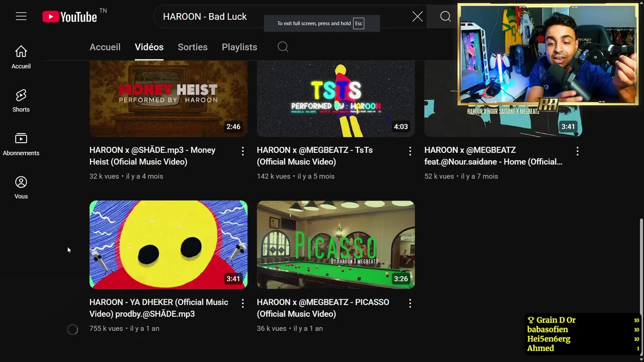Click the page vertical scrollbar thumb

[641, 286]
